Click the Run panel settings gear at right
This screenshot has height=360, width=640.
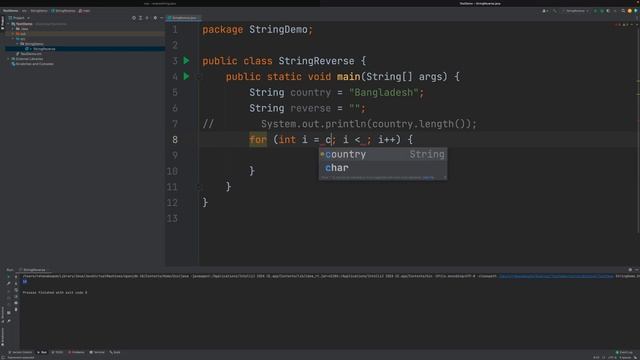[630, 270]
